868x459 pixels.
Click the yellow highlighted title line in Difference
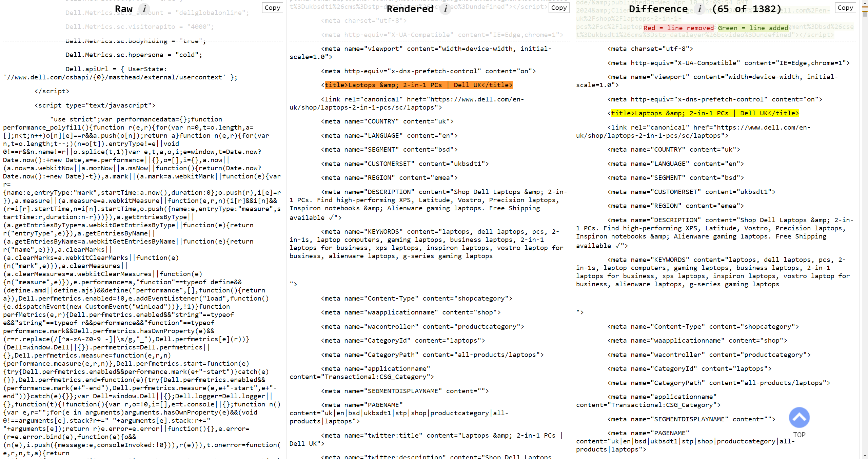[705, 113]
